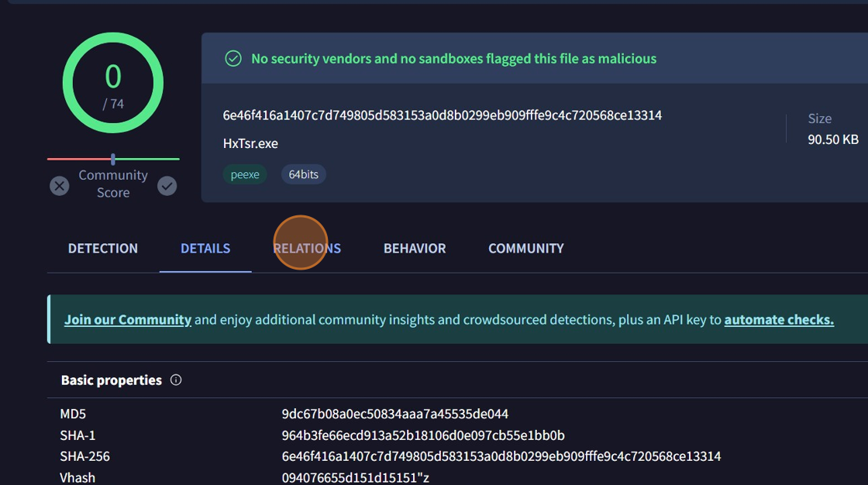Click the SHA-1 hash value
The width and height of the screenshot is (868, 485).
pos(422,435)
